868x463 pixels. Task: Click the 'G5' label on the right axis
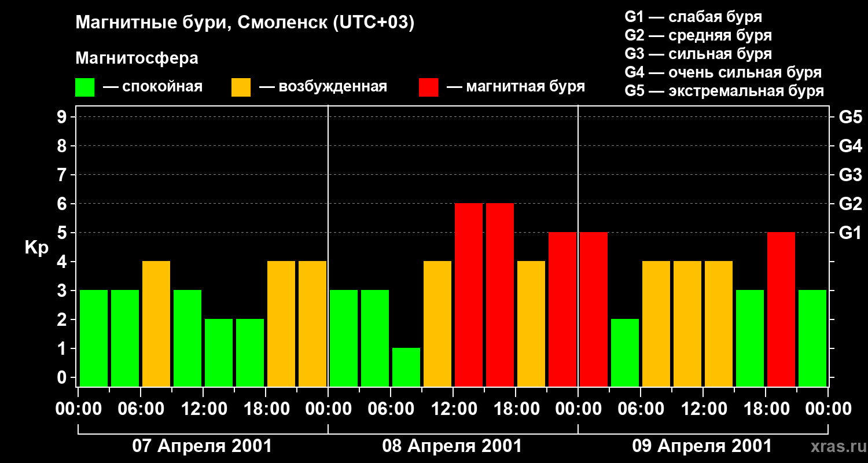coord(851,117)
